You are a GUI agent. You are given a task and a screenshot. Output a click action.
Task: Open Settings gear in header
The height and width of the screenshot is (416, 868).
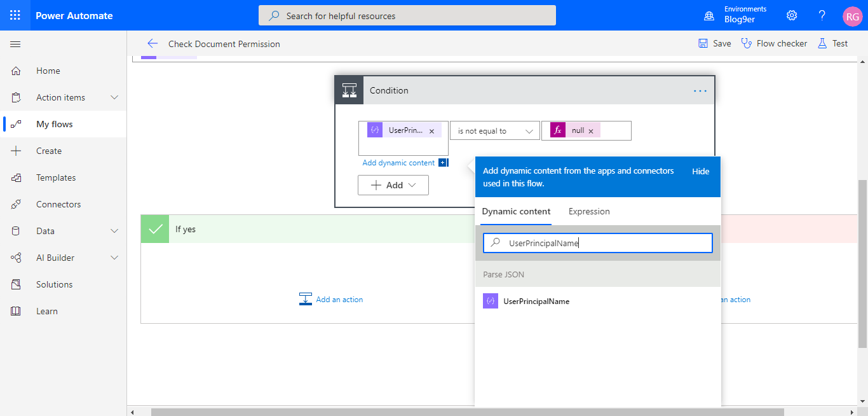[x=792, y=15]
